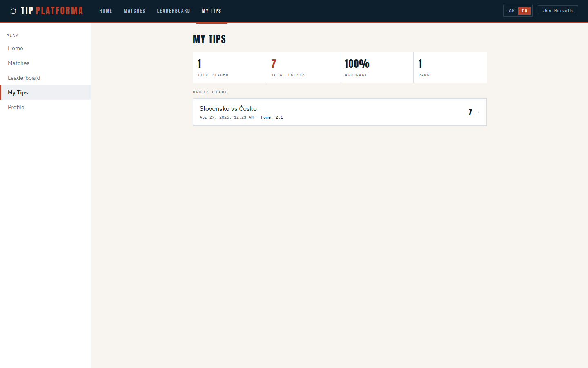Click the hexagon logo icon
588x368 pixels.
coord(13,11)
